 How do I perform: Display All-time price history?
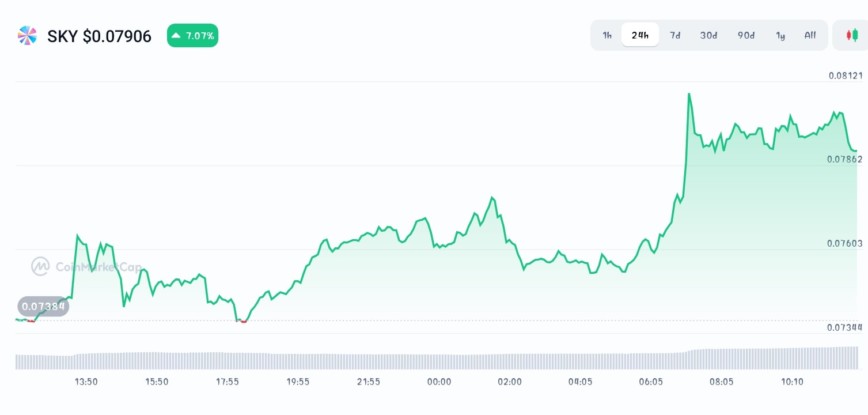pyautogui.click(x=810, y=35)
